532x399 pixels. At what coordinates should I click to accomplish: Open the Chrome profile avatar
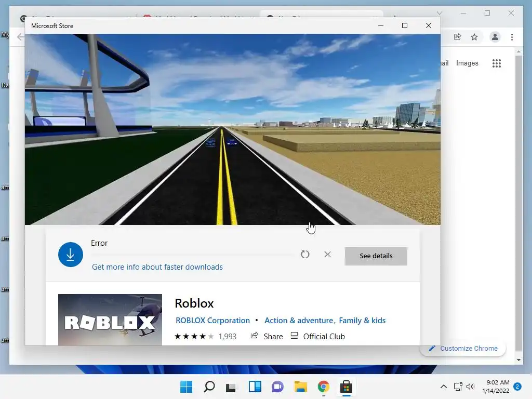495,37
